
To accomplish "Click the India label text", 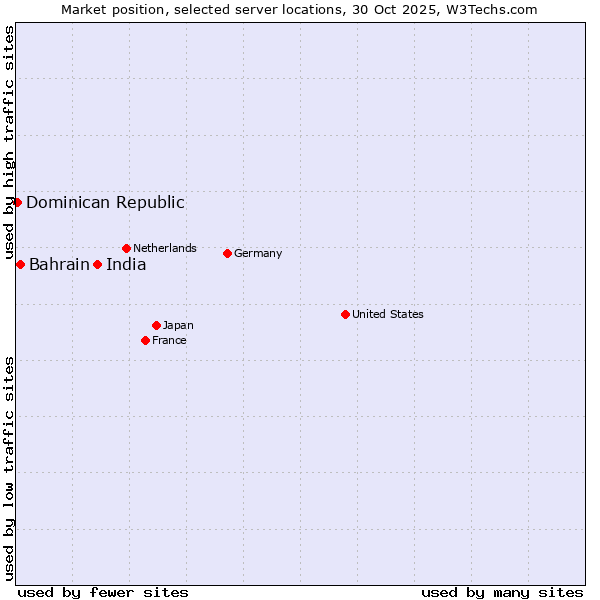I will coord(126,265).
